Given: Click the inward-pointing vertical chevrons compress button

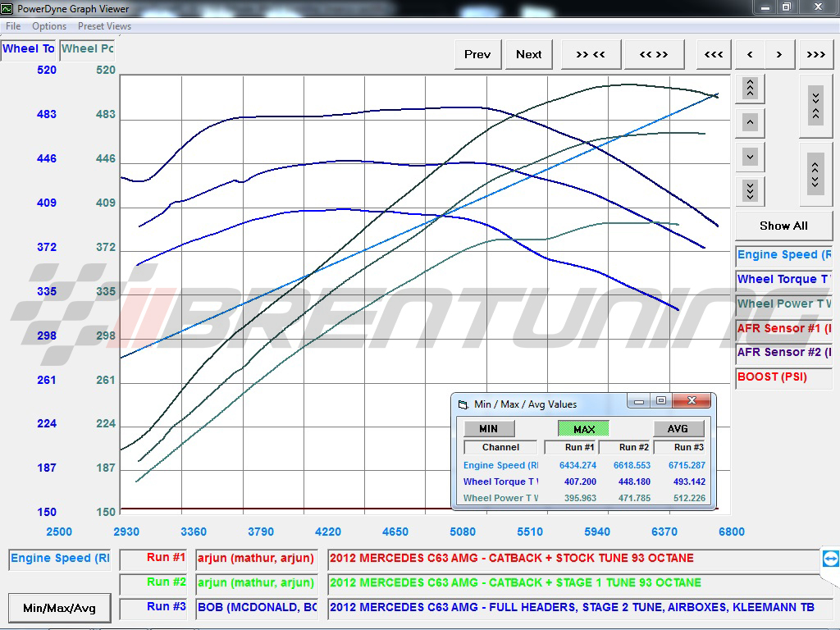Looking at the screenshot, I should [x=816, y=106].
